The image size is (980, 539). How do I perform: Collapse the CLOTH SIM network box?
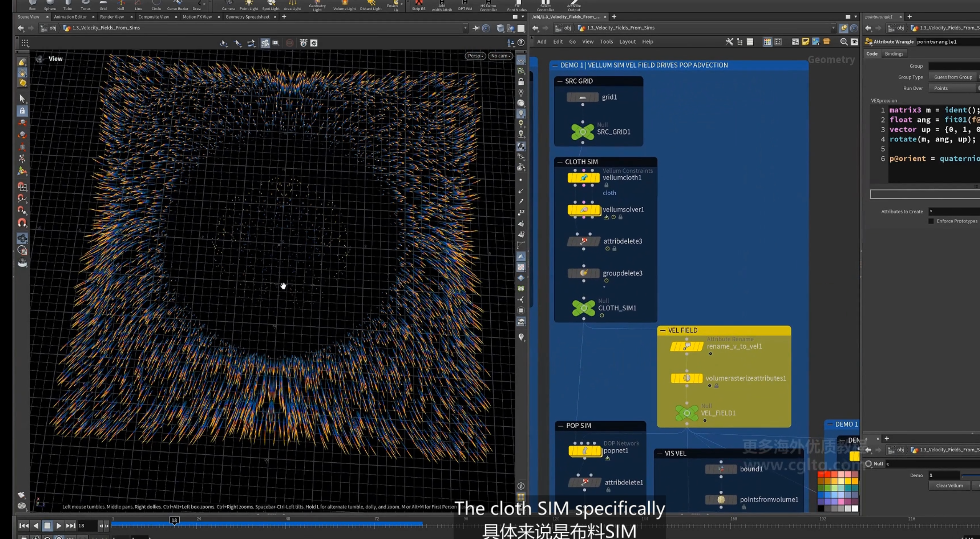pyautogui.click(x=560, y=162)
